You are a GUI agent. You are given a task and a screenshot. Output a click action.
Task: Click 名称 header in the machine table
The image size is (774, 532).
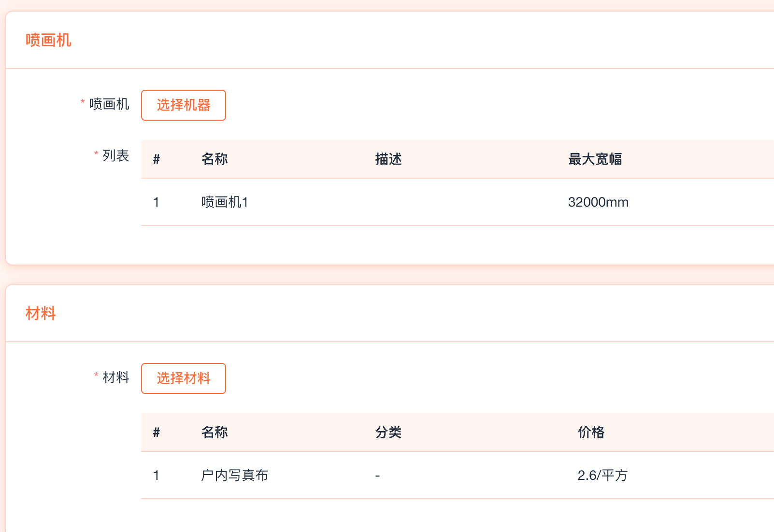[x=215, y=159]
